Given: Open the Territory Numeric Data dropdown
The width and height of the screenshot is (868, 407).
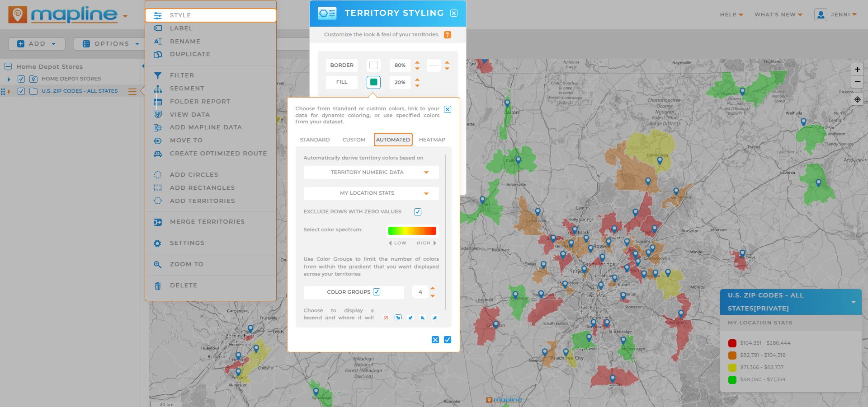Looking at the screenshot, I should point(371,172).
